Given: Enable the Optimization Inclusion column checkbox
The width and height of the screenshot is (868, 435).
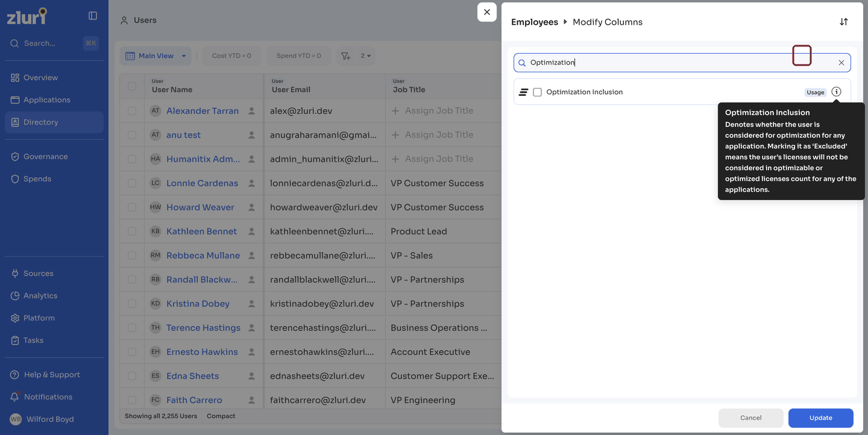Looking at the screenshot, I should 537,92.
